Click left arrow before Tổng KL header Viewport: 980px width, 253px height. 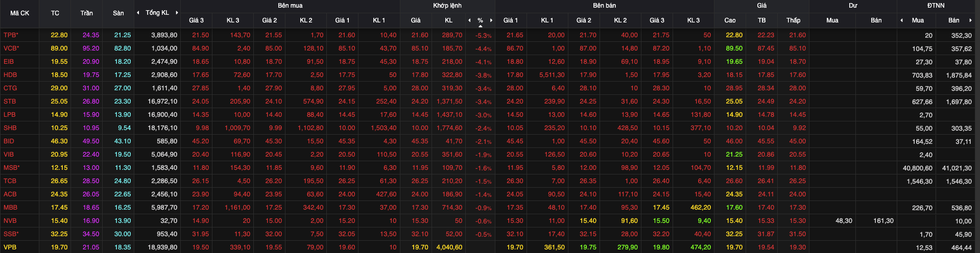tap(138, 13)
